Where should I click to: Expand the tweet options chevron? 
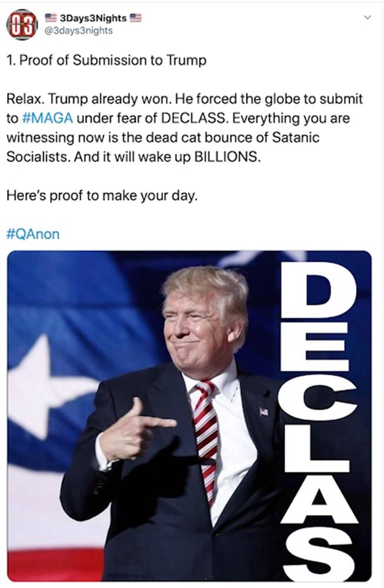pyautogui.click(x=368, y=17)
